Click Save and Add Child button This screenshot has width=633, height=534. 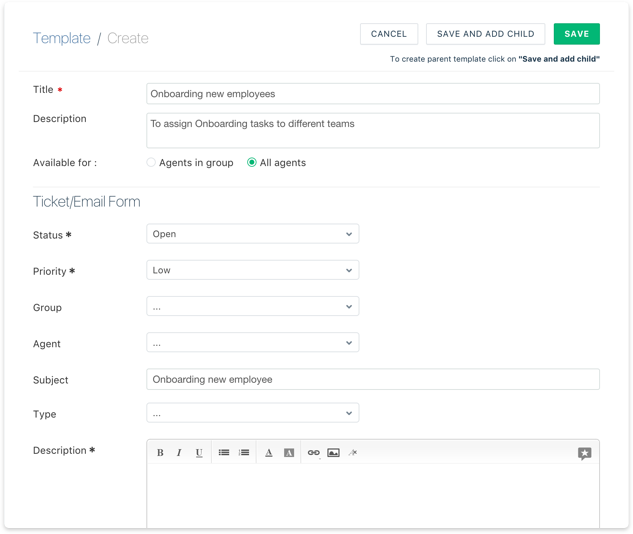(485, 34)
